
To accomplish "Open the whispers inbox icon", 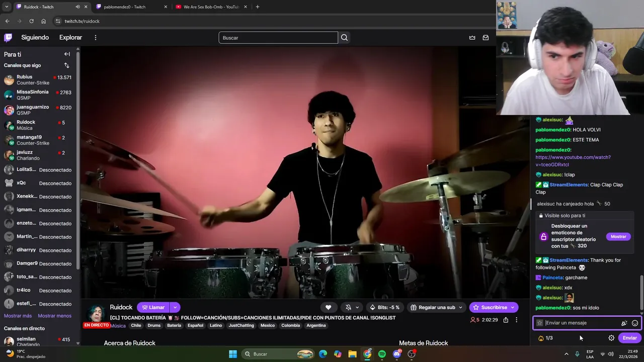I will point(486,38).
